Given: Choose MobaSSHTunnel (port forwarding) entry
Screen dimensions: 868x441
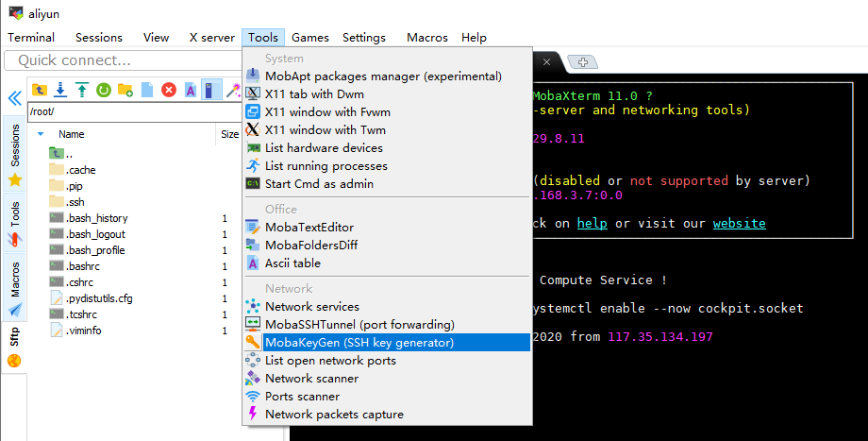Looking at the screenshot, I should coord(359,324).
